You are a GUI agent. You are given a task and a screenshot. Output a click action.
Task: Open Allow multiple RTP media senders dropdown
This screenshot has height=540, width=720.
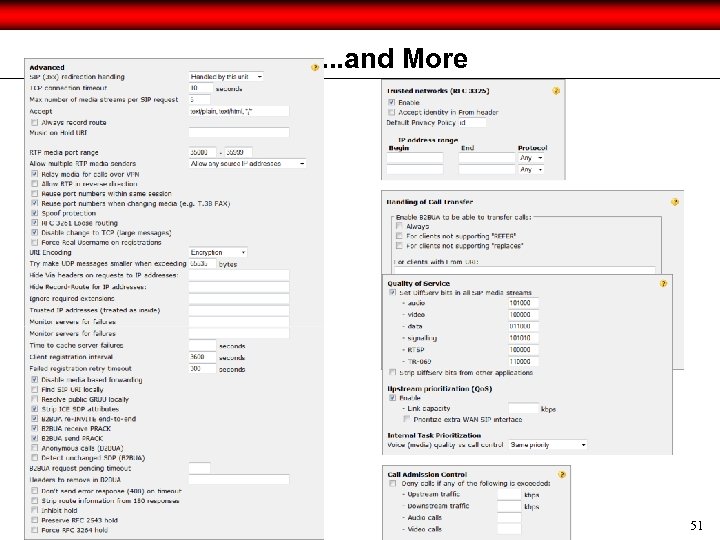pyautogui.click(x=248, y=163)
